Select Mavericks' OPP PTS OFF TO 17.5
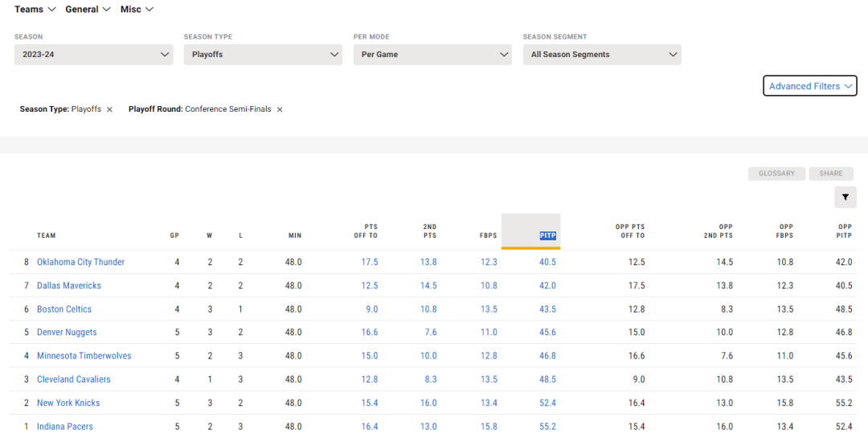This screenshot has width=868, height=442. point(637,285)
